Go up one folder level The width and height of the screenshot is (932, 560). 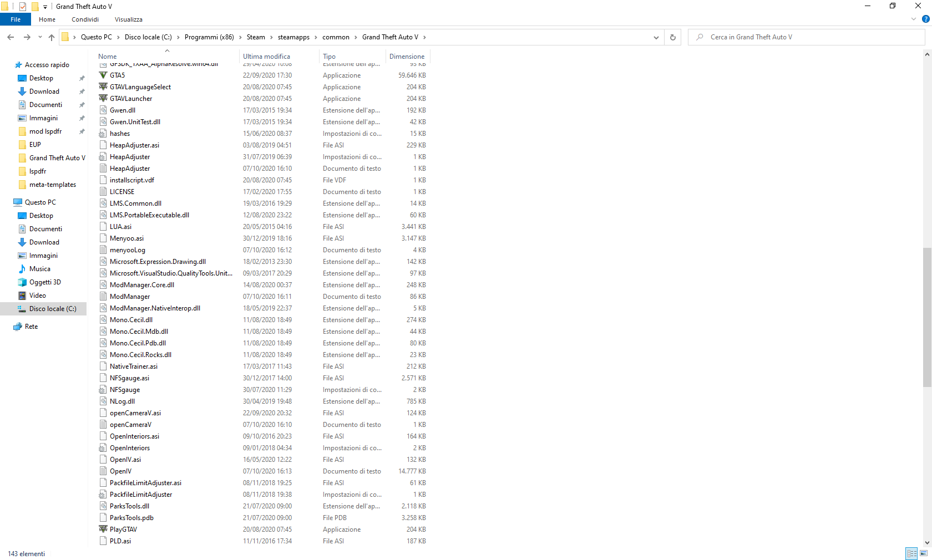point(52,37)
